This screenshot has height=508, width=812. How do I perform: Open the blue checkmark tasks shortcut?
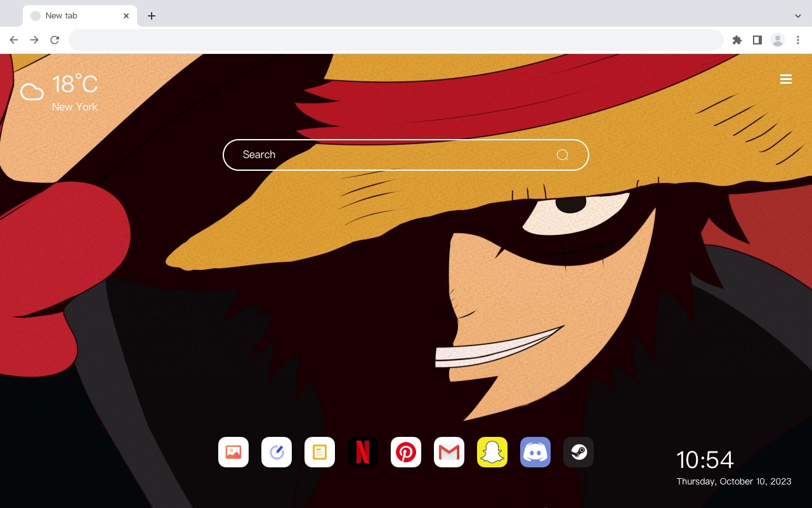click(277, 452)
